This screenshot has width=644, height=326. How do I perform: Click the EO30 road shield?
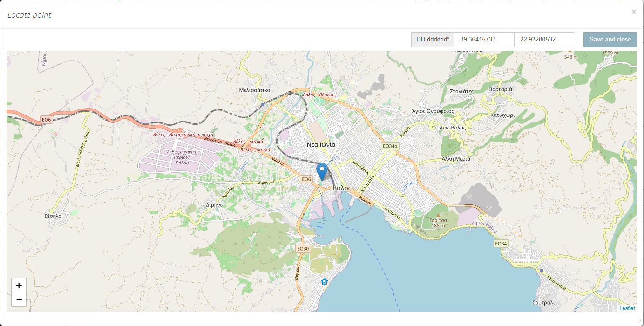(303, 249)
